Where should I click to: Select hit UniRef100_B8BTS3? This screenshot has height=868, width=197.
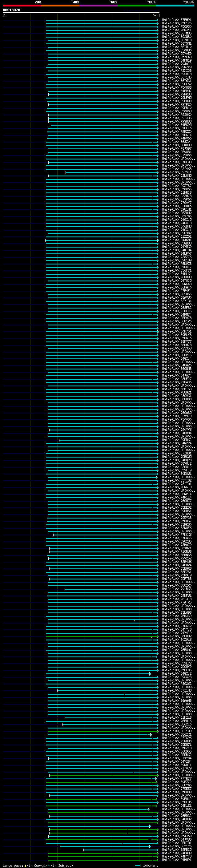tap(176, 389)
